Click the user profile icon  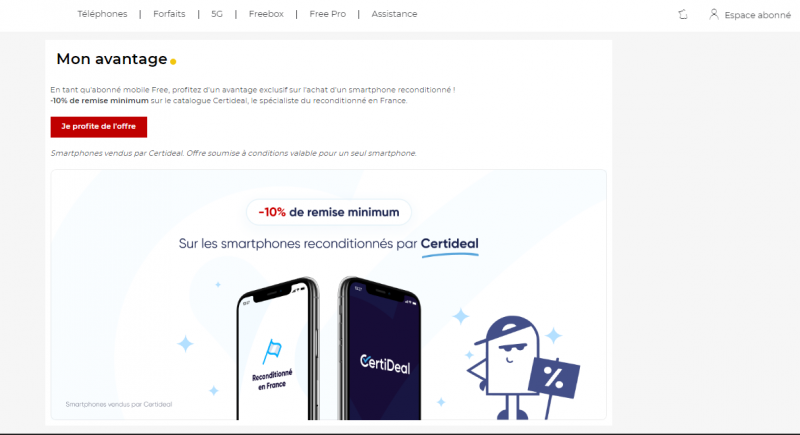pyautogui.click(x=714, y=14)
